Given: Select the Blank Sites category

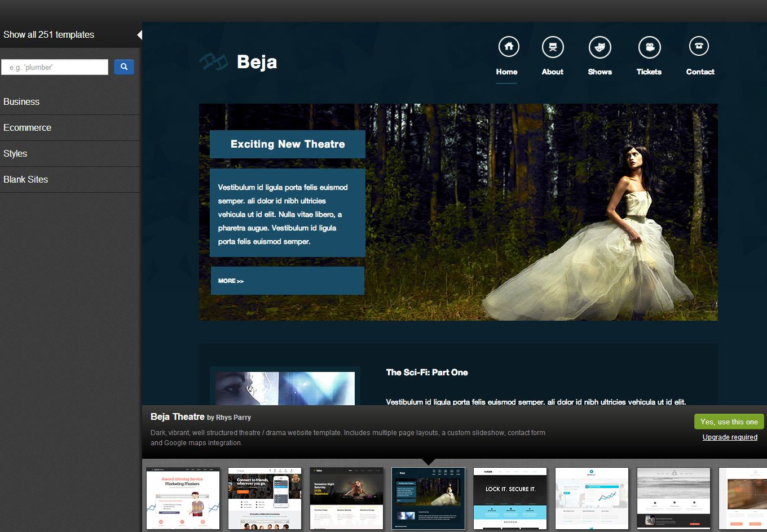Looking at the screenshot, I should pyautogui.click(x=25, y=180).
